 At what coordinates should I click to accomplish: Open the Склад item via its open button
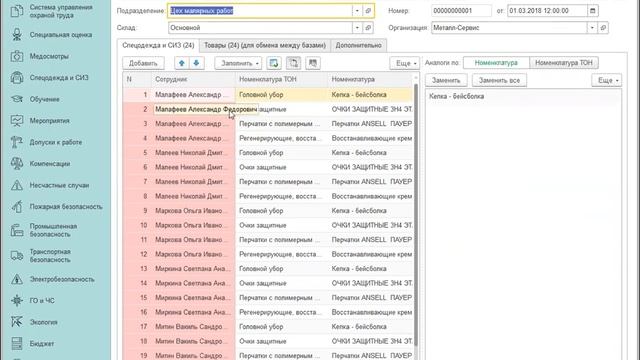click(368, 28)
